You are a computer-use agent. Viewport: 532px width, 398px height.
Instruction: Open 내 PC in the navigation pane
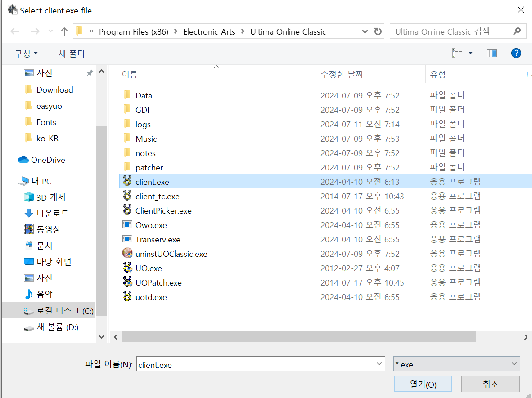tap(36, 181)
